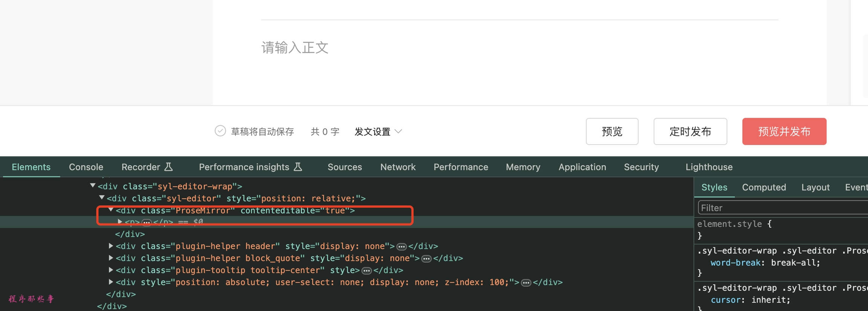This screenshot has height=311, width=868.
Task: Click ellipsis in position absolute div
Action: pos(526,283)
